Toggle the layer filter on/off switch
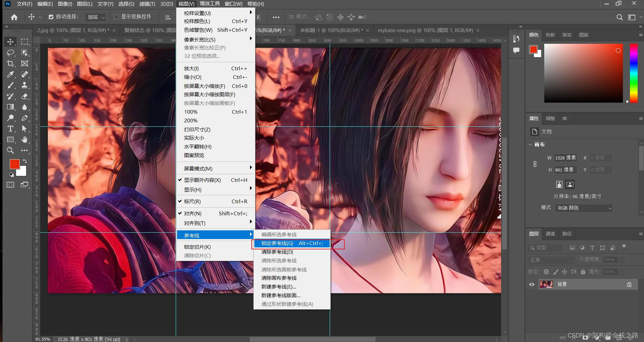The width and height of the screenshot is (644, 342). 624,247
